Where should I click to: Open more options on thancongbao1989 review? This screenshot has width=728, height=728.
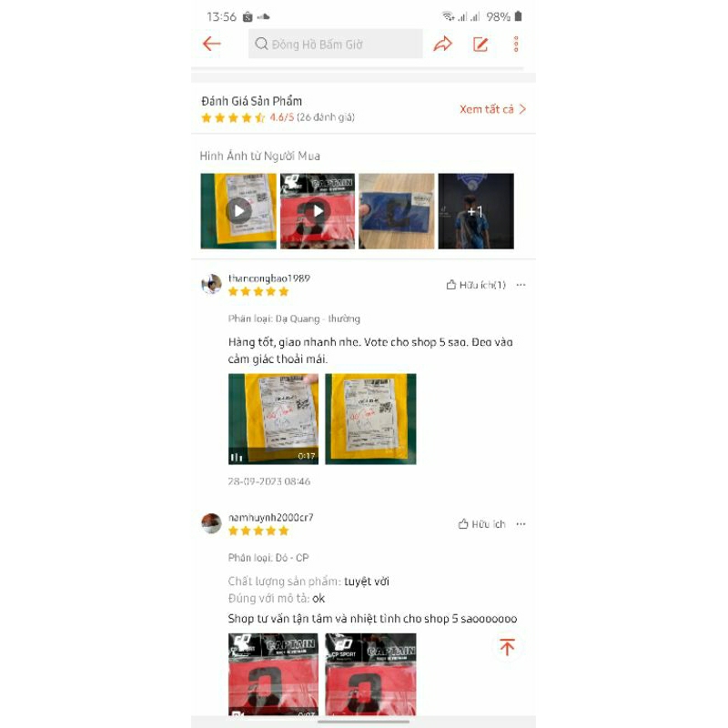click(x=521, y=285)
